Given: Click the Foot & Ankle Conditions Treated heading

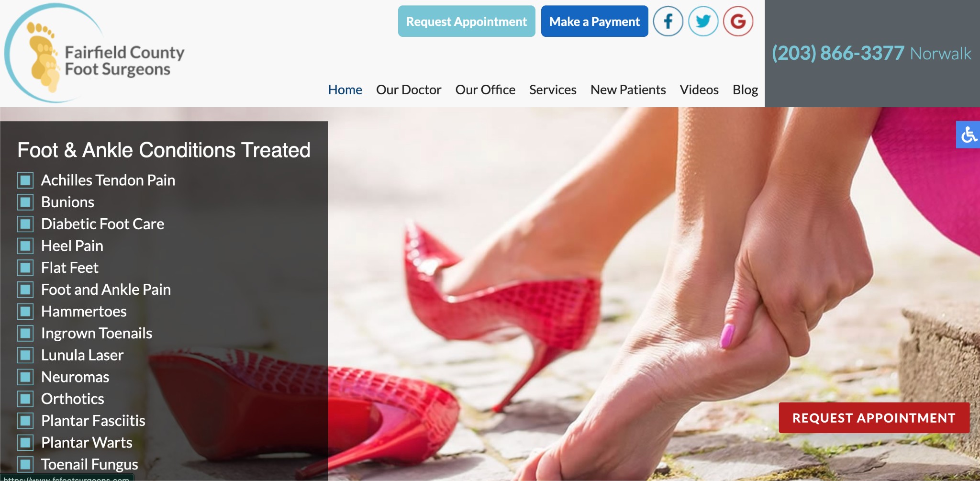Looking at the screenshot, I should click(164, 150).
